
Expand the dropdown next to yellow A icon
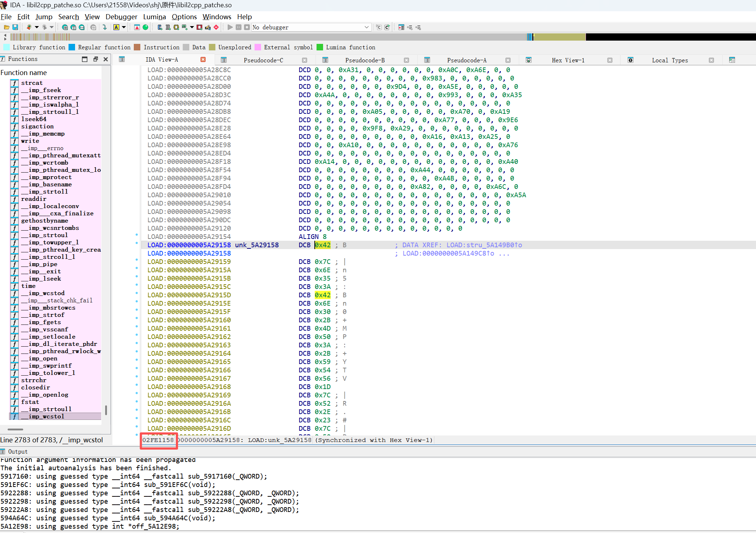(124, 27)
